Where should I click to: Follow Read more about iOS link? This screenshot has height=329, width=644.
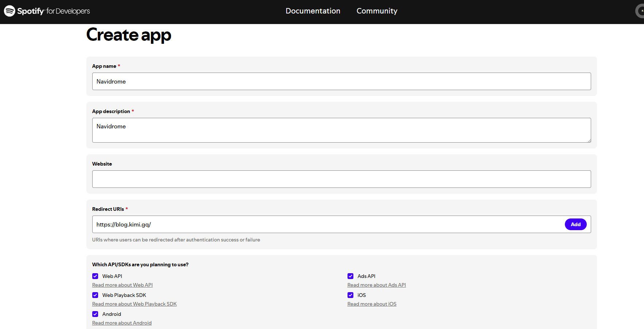coord(372,304)
